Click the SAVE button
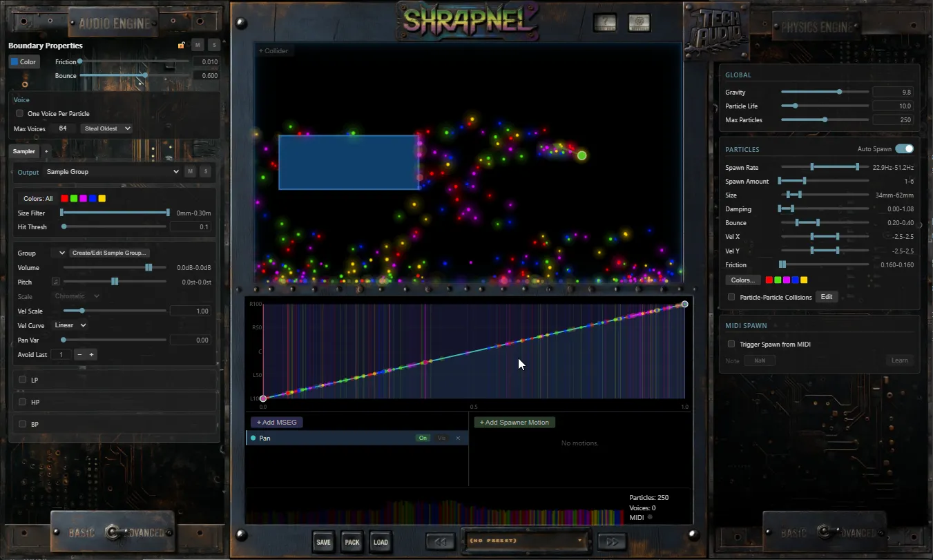The height and width of the screenshot is (560, 933). click(323, 542)
